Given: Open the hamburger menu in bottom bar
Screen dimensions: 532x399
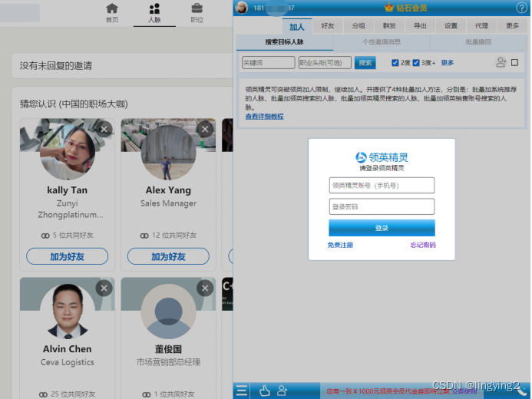Looking at the screenshot, I should 242,391.
